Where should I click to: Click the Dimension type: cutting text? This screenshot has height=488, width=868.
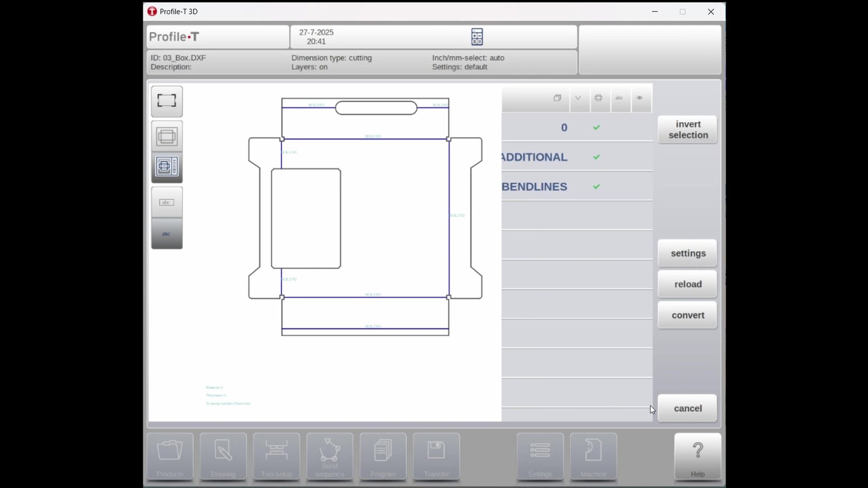[331, 57]
